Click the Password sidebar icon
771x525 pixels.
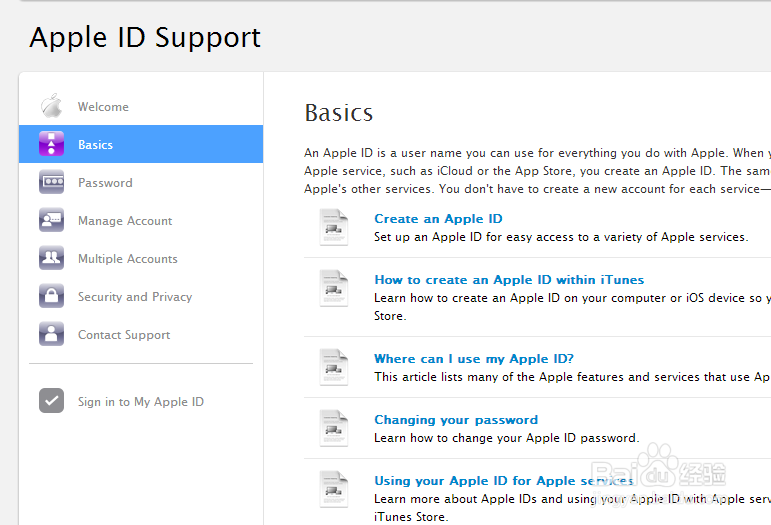pyautogui.click(x=51, y=183)
